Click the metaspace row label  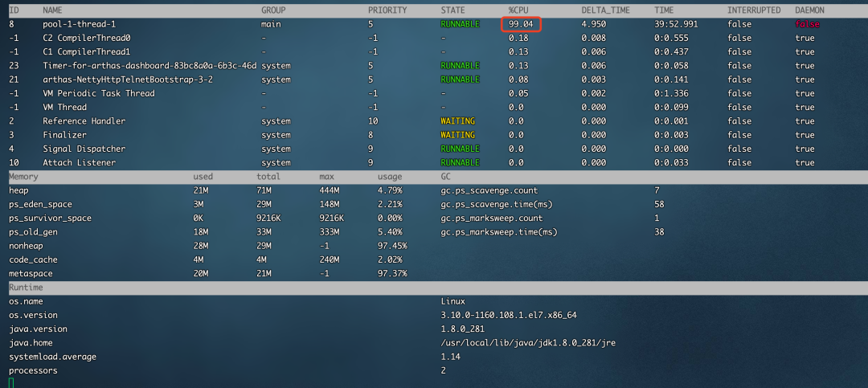coord(31,273)
